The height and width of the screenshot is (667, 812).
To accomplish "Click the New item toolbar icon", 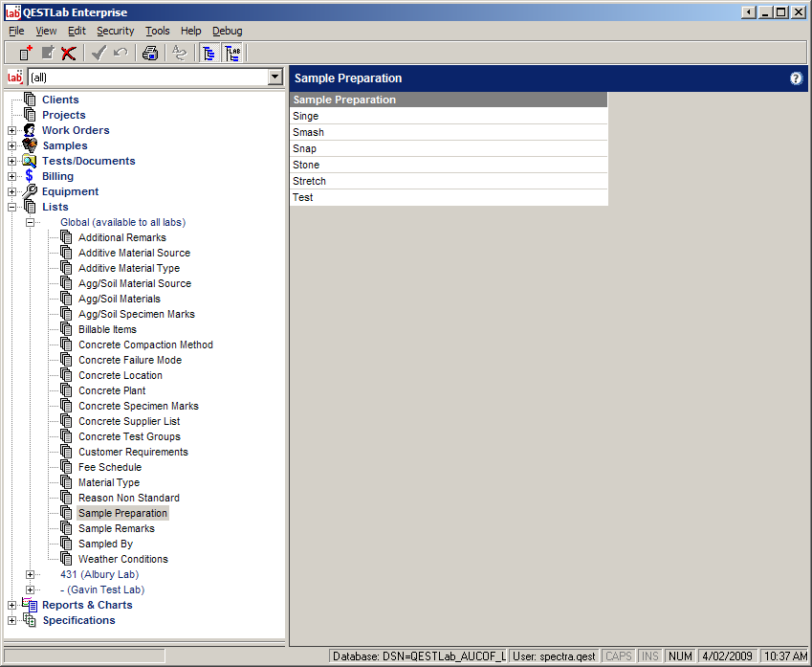I will [x=26, y=53].
